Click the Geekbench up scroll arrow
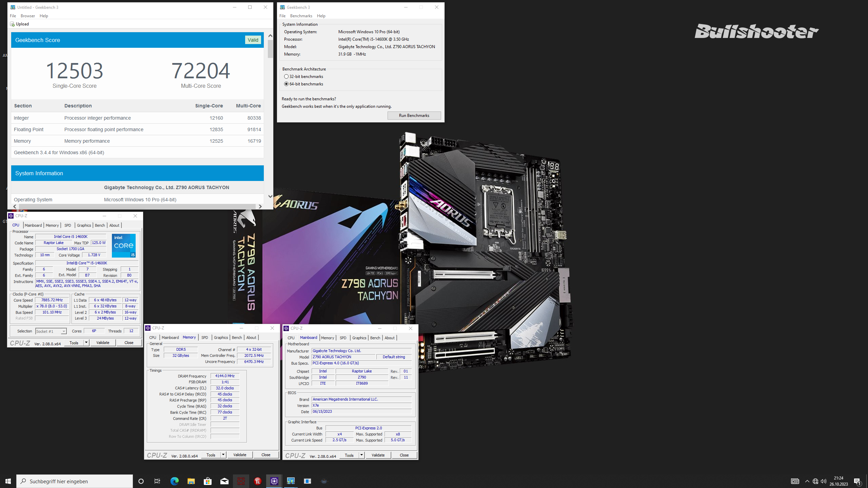Viewport: 868px width, 488px height. pyautogui.click(x=270, y=36)
